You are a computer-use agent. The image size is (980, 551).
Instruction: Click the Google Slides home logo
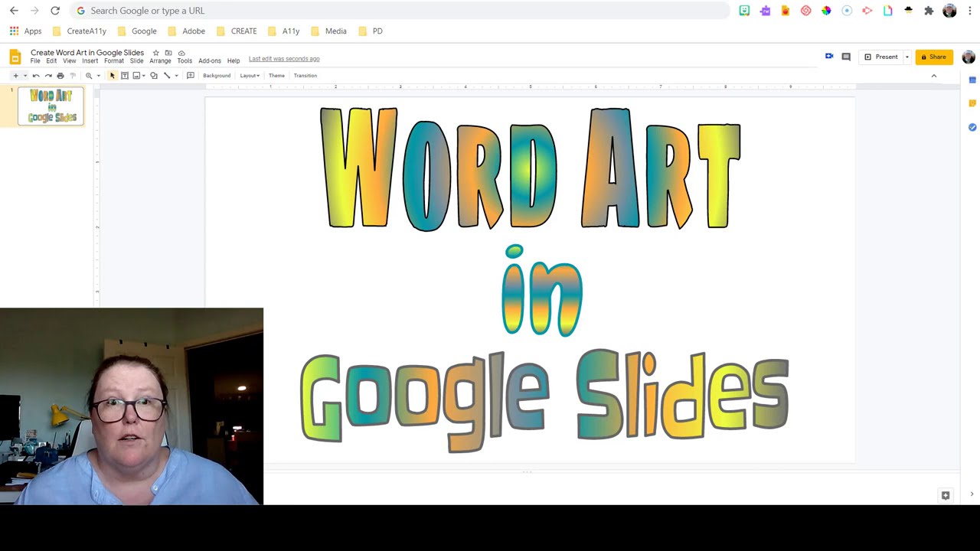15,57
